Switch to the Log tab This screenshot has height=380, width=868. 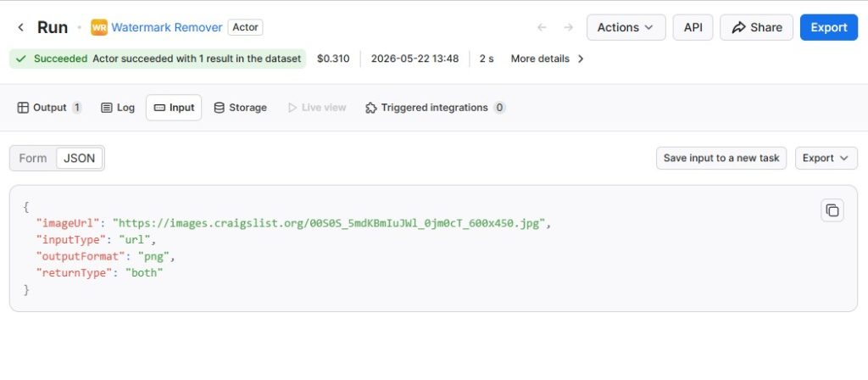tap(118, 108)
